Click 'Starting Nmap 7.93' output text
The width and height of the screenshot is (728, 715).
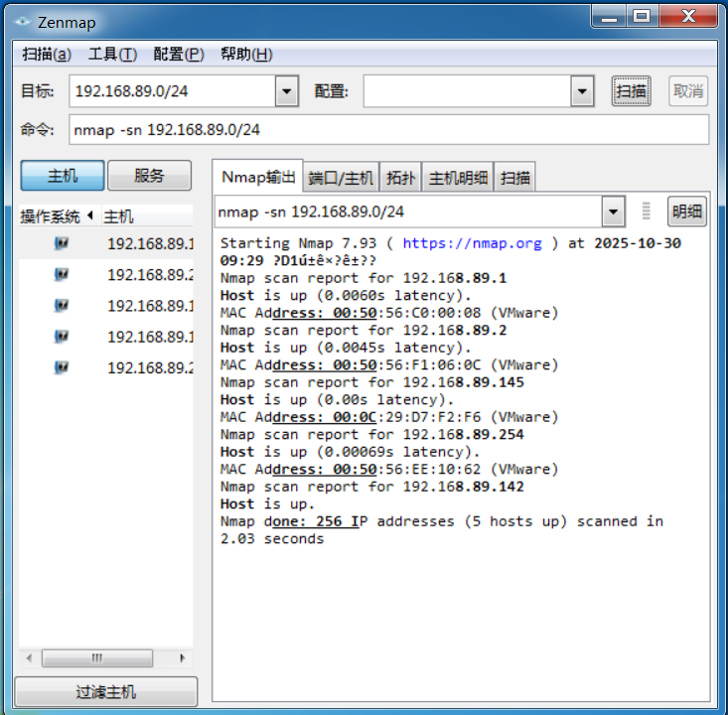[x=298, y=243]
